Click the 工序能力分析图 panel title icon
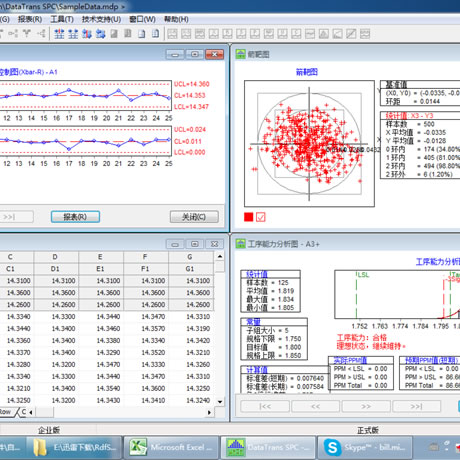The width and height of the screenshot is (460, 460). [240, 244]
